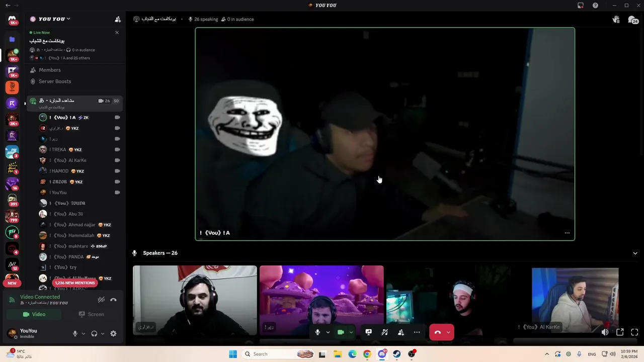Open more options ellipsis in call bar
This screenshot has height=362, width=644.
tap(417, 332)
